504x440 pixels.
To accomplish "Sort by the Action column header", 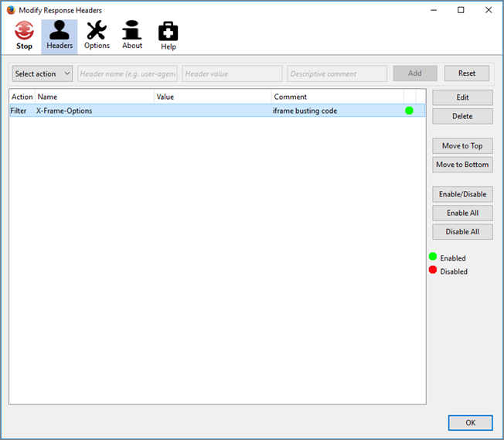I will point(22,97).
